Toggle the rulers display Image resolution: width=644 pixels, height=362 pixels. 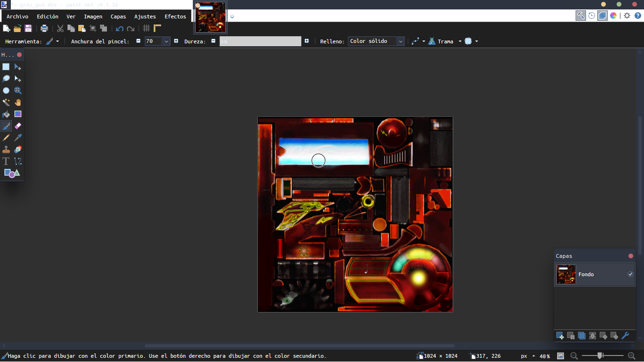pyautogui.click(x=157, y=28)
